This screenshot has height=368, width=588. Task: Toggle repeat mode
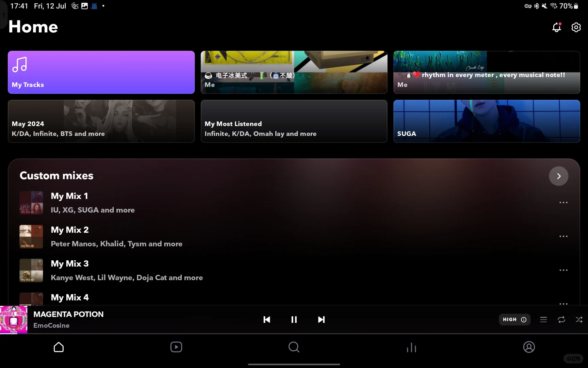click(561, 320)
